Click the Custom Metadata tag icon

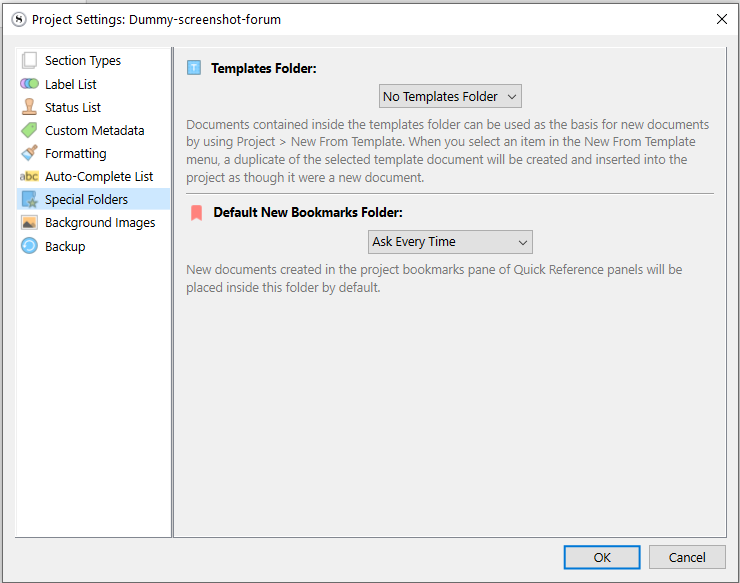coord(29,130)
